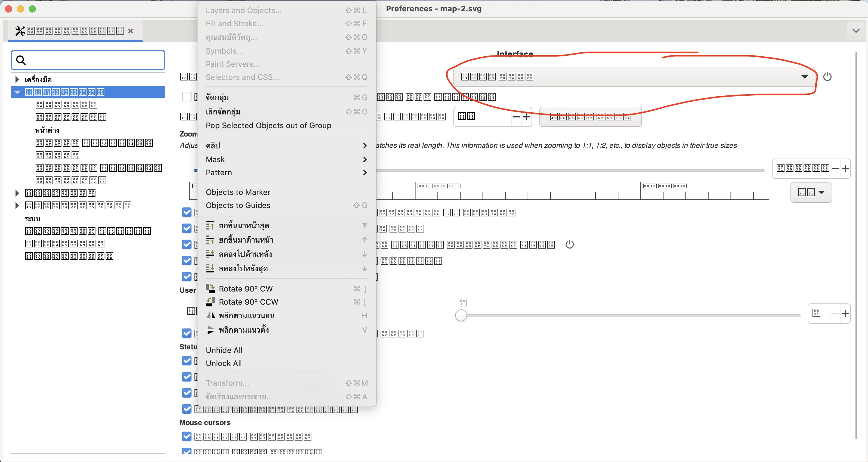The height and width of the screenshot is (462, 868).
Task: Open the Pattern submenu
Action: coord(286,172)
